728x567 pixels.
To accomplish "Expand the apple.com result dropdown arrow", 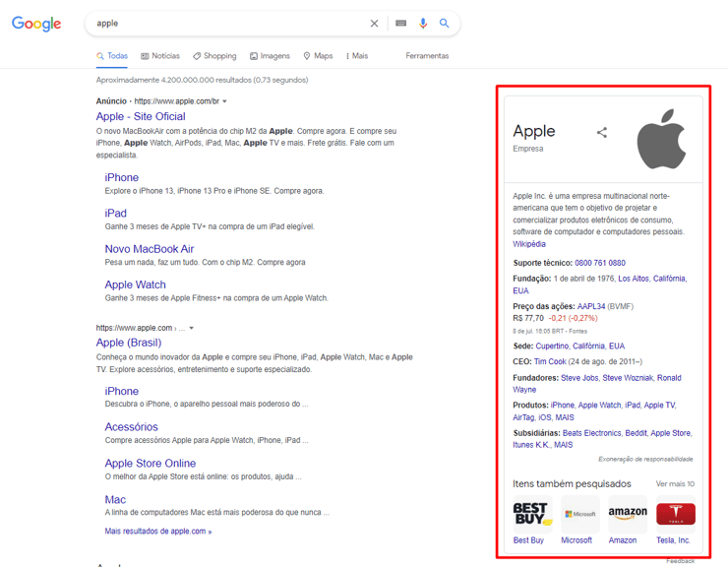I will click(x=191, y=328).
